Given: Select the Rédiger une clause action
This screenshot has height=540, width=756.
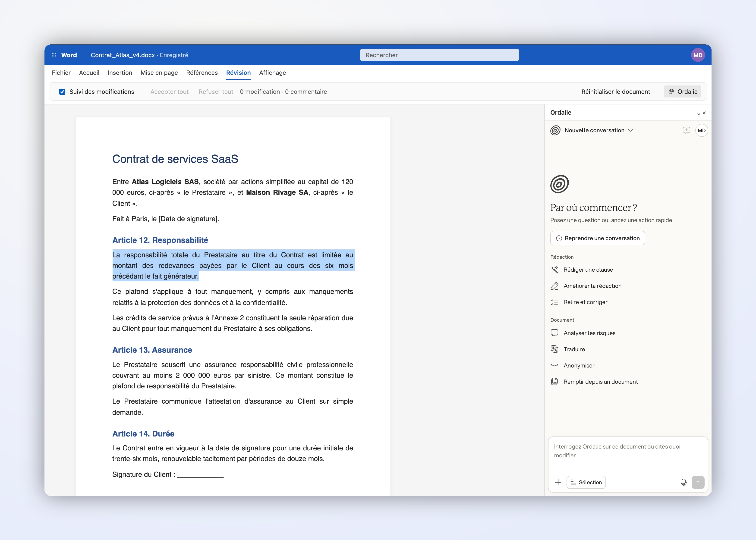Looking at the screenshot, I should point(582,270).
